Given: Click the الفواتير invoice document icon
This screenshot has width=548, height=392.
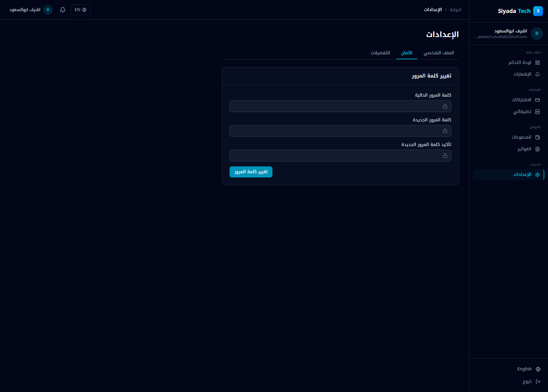Looking at the screenshot, I should [x=537, y=149].
